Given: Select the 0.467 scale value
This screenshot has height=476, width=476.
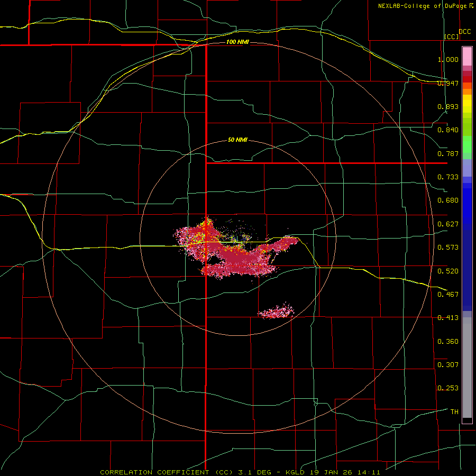Looking at the screenshot, I should (x=448, y=294).
